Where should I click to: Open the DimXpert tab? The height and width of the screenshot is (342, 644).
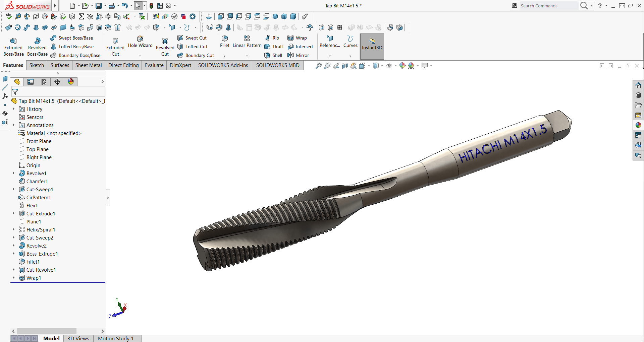(x=180, y=65)
